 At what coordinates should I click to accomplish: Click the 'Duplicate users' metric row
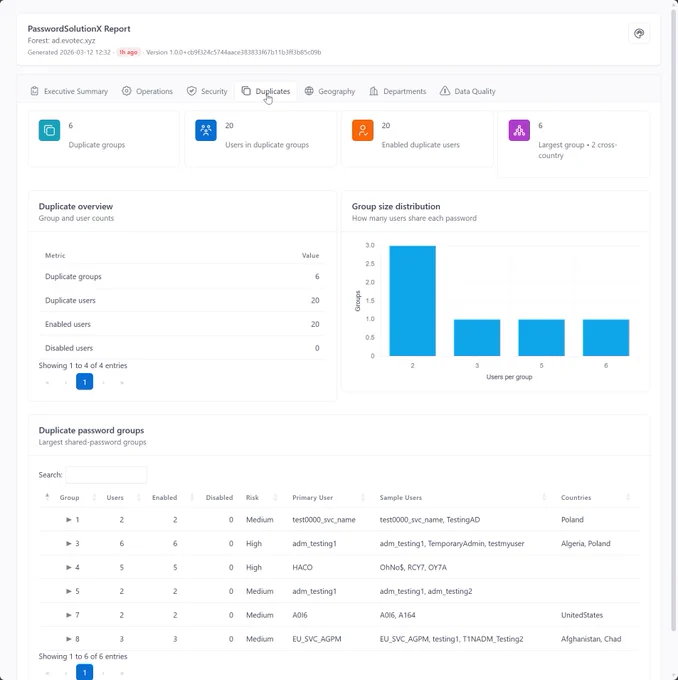(x=182, y=300)
